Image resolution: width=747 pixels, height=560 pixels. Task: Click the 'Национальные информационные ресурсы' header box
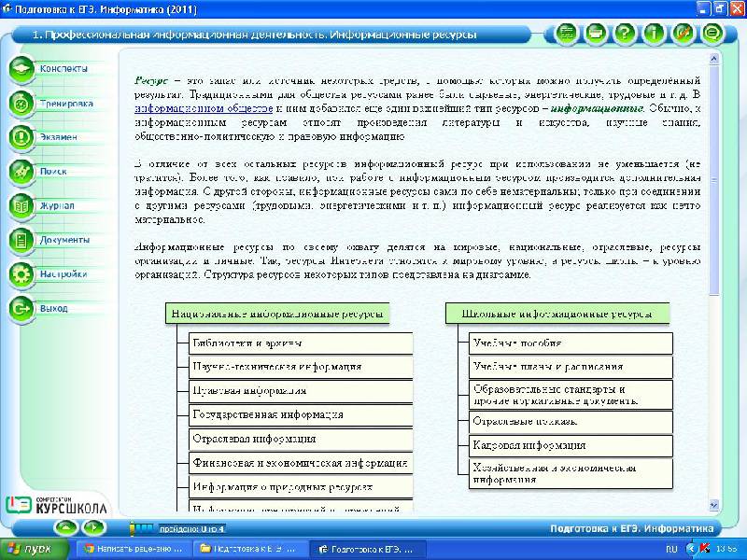point(277,314)
